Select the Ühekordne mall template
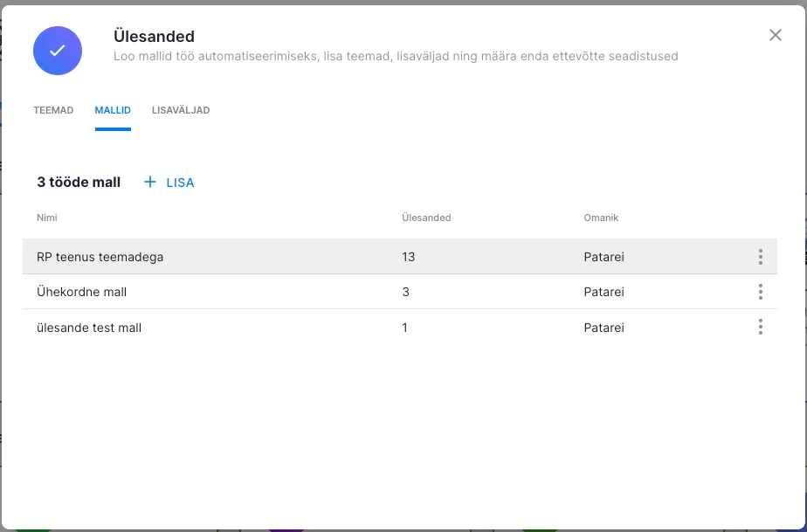The width and height of the screenshot is (807, 532). (82, 292)
